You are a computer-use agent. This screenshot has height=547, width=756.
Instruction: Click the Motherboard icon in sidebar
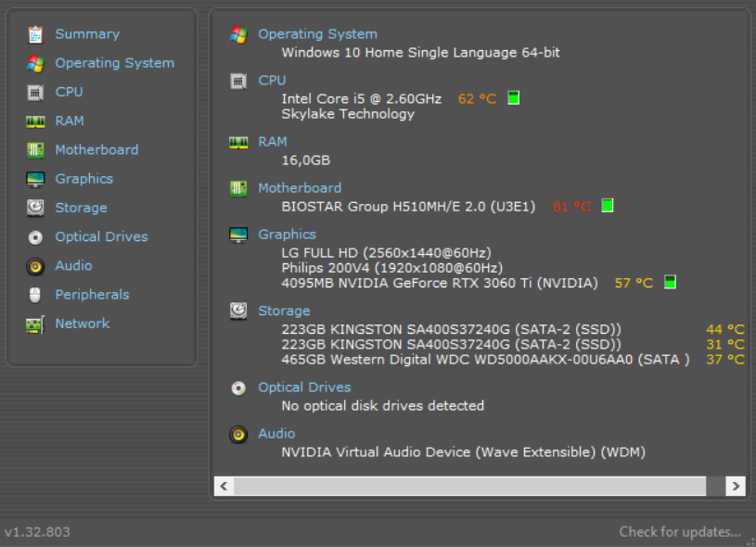35,150
